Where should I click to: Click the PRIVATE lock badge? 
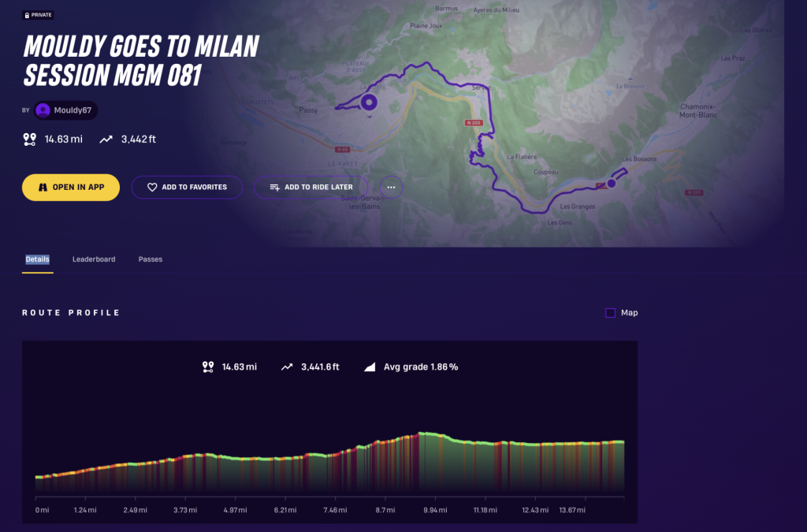point(38,15)
